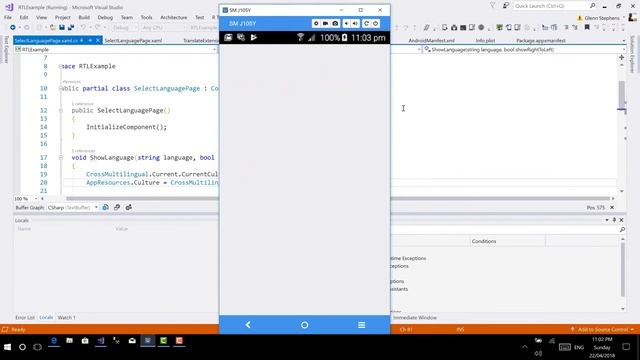Open the Project menu
Screen dimensions: 640x360
point(62,18)
